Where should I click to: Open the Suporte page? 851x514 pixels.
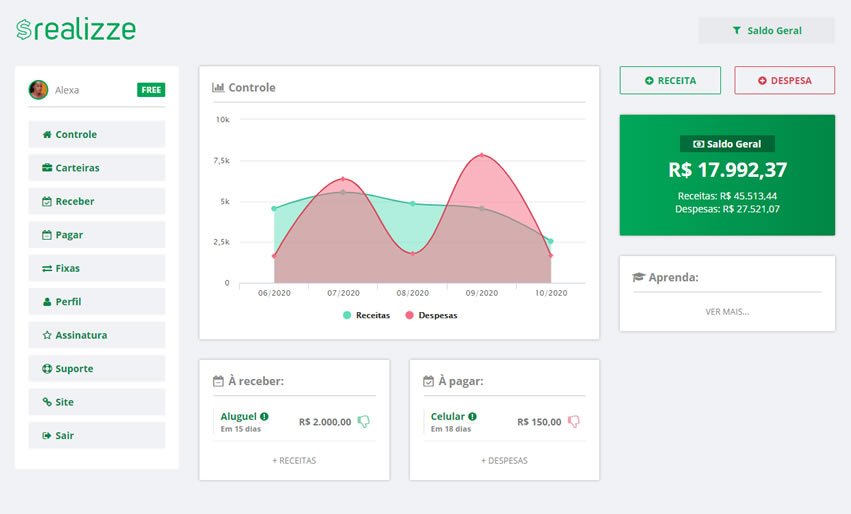[x=96, y=368]
